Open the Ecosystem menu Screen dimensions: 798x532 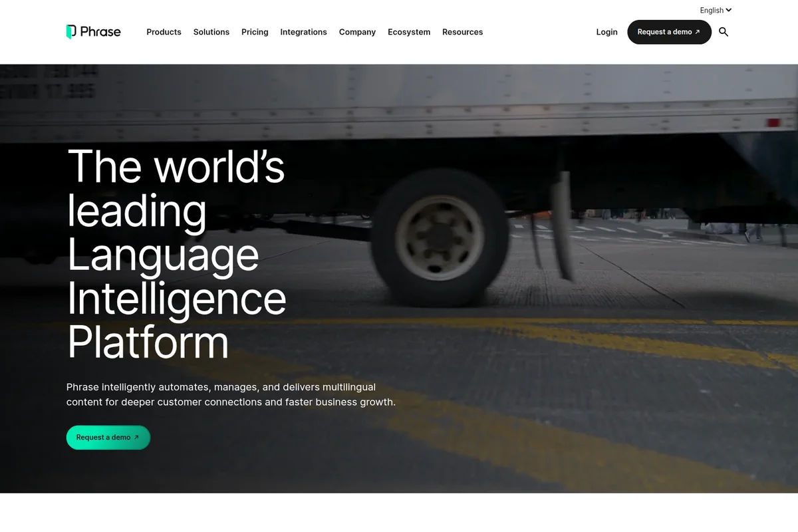(x=409, y=32)
